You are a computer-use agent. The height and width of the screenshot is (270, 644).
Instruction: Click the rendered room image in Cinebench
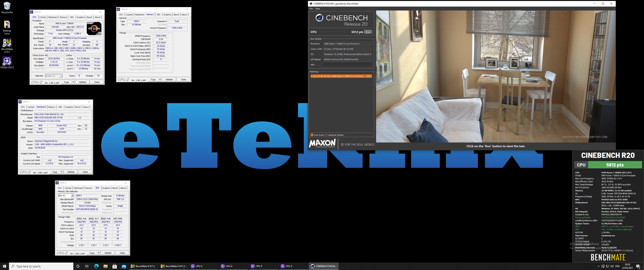496,76
